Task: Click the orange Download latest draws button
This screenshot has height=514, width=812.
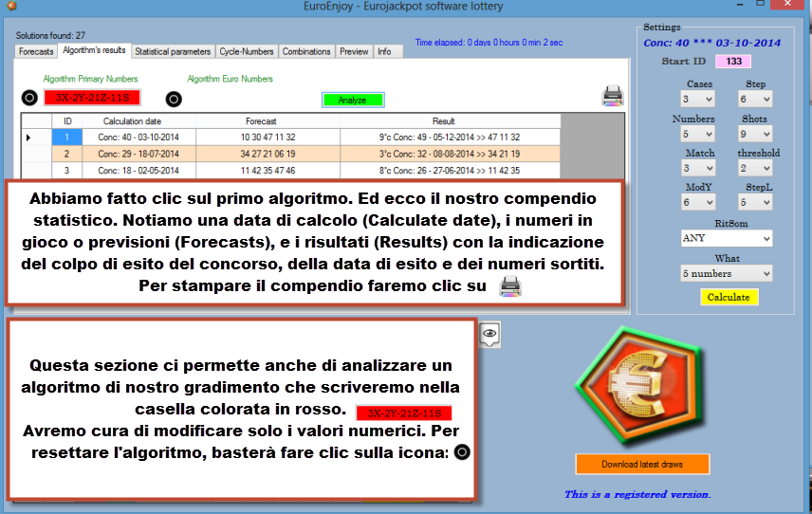Action: (642, 465)
